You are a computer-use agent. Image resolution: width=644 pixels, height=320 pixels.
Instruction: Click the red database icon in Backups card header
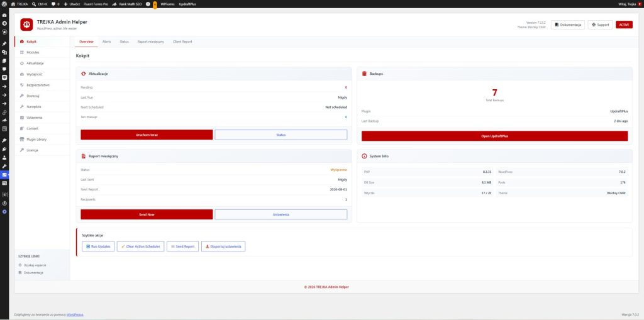click(x=364, y=74)
